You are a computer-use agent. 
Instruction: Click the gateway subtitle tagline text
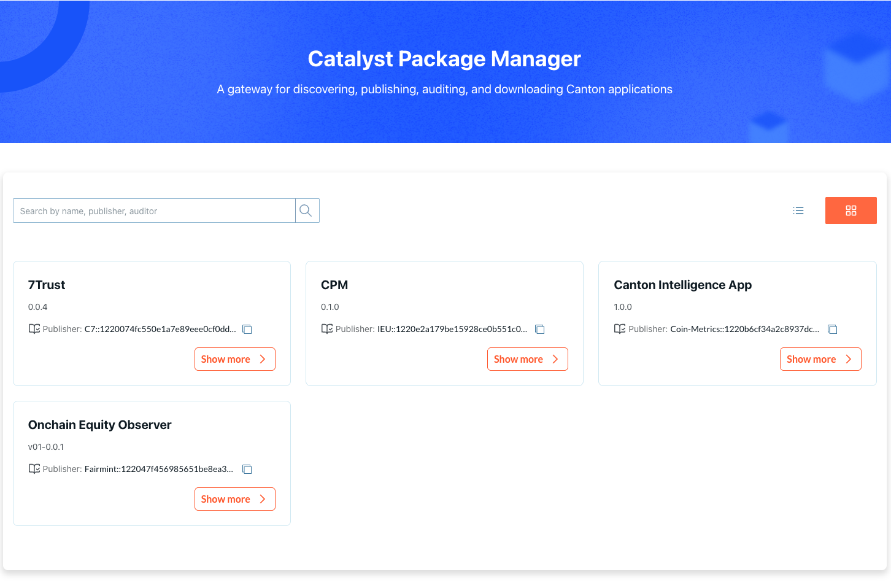tap(444, 89)
